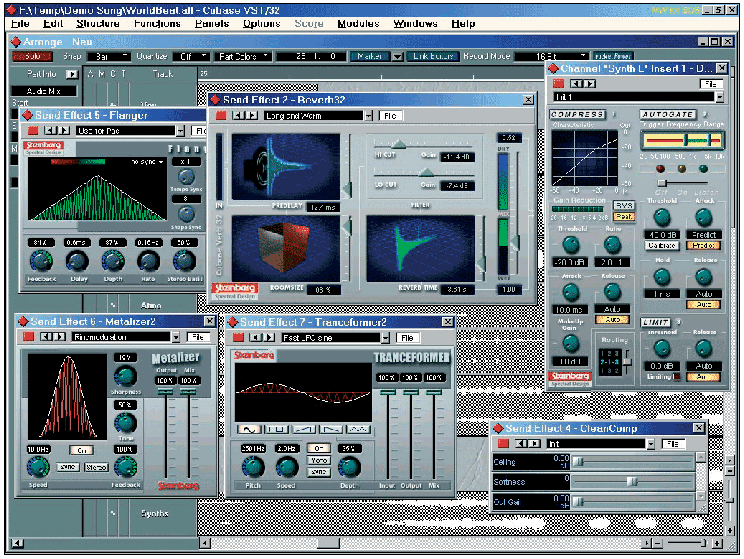Select next program in Synth L Insert window
The image size is (744, 559).
click(x=590, y=84)
